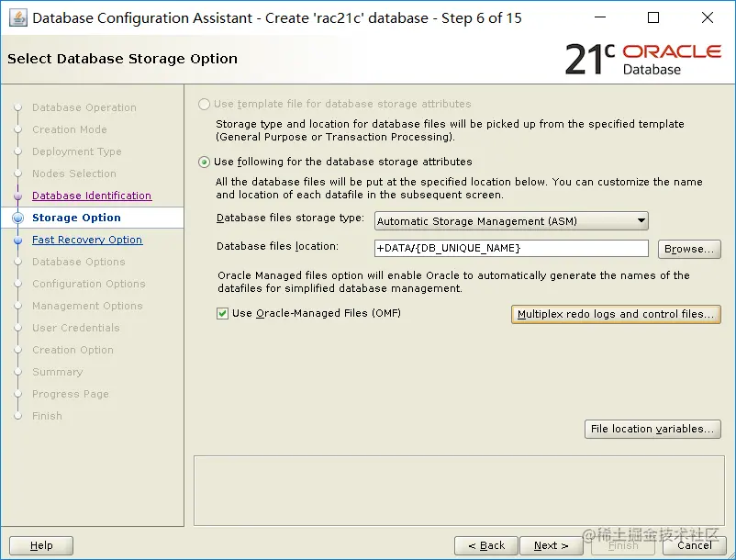Click the Fast Recovery Option step bullet
This screenshot has height=560, width=736.
[x=17, y=241]
